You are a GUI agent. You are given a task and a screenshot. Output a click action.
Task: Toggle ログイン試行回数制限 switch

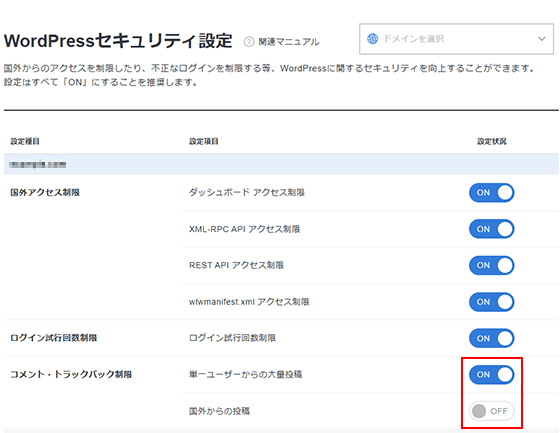tap(491, 338)
